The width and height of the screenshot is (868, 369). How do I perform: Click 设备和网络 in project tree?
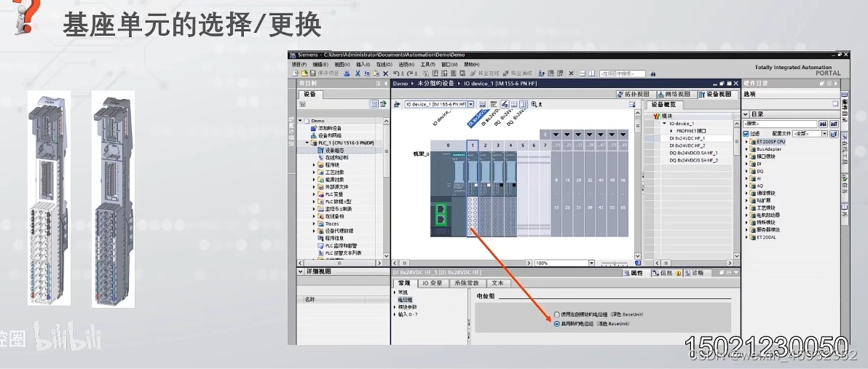click(330, 135)
